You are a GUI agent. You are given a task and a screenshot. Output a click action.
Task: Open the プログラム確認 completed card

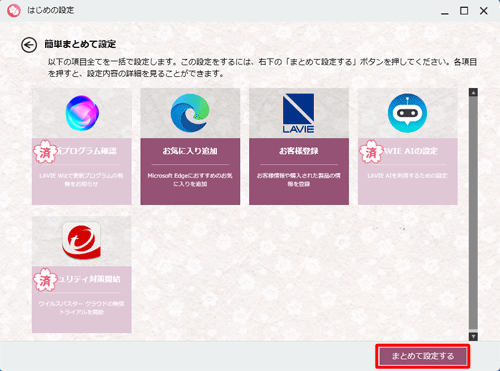coord(82,146)
